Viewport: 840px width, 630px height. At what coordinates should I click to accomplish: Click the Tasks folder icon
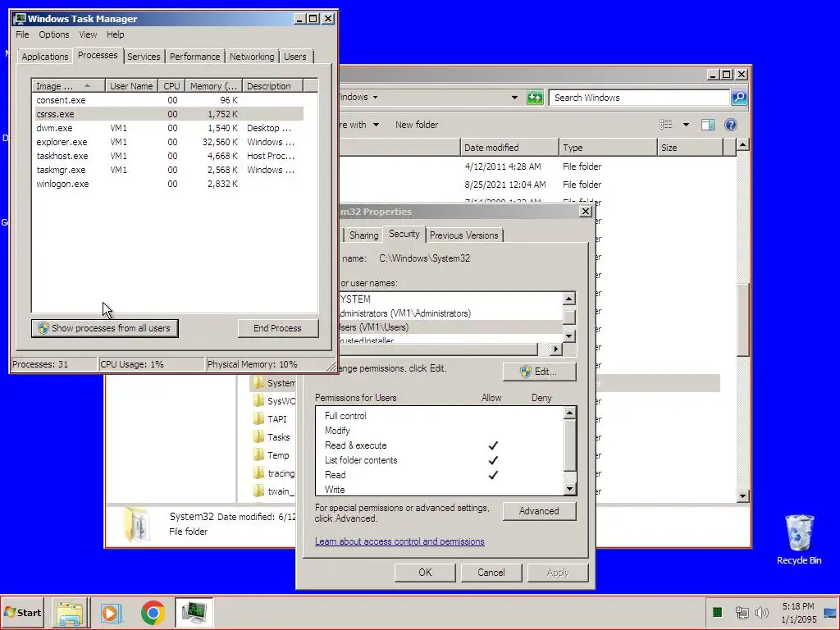point(258,437)
